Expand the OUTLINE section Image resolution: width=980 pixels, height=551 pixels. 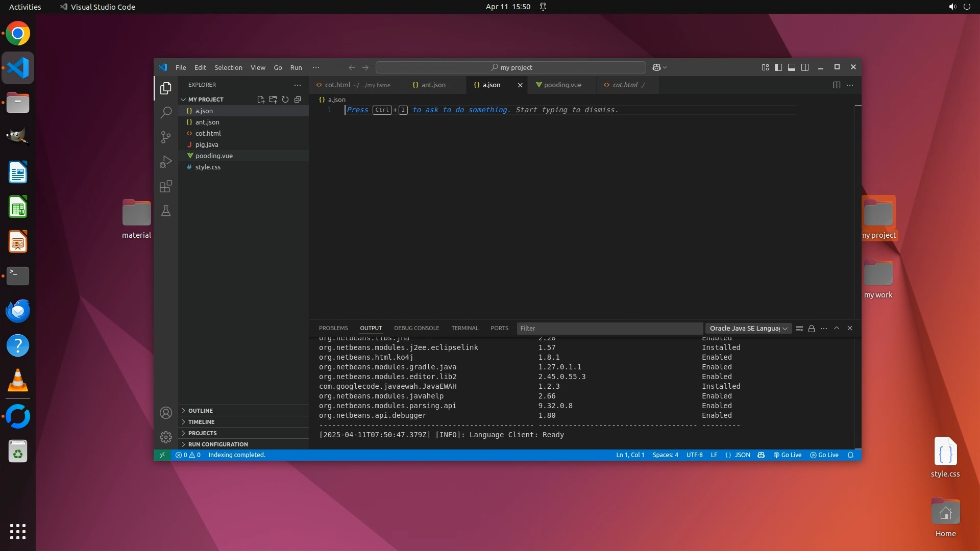coord(200,411)
